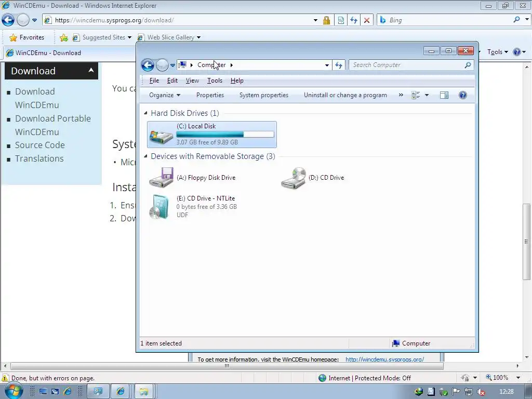Click System properties button
The image size is (532, 399).
(x=264, y=95)
